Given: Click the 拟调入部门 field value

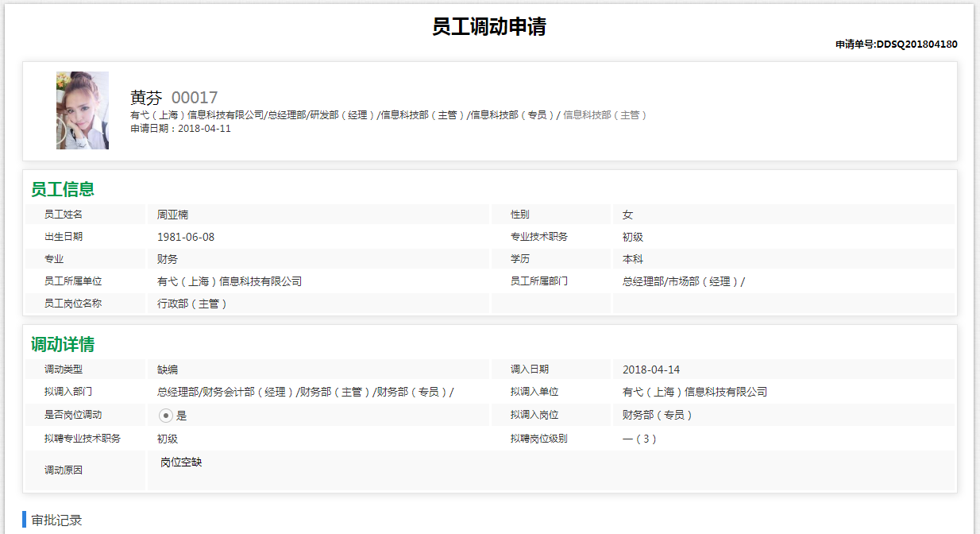Looking at the screenshot, I should (x=305, y=392).
